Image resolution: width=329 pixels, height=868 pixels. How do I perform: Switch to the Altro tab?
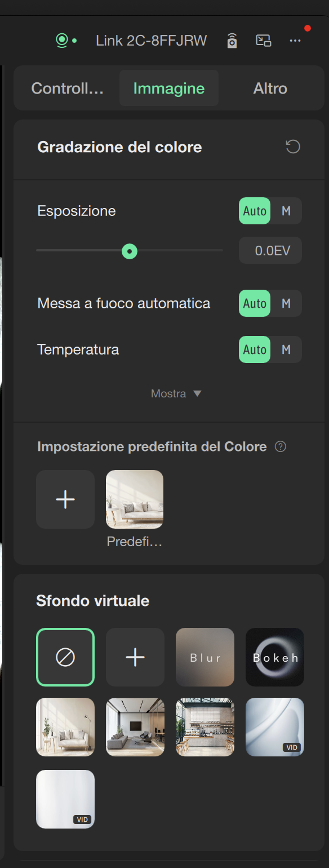[x=270, y=88]
